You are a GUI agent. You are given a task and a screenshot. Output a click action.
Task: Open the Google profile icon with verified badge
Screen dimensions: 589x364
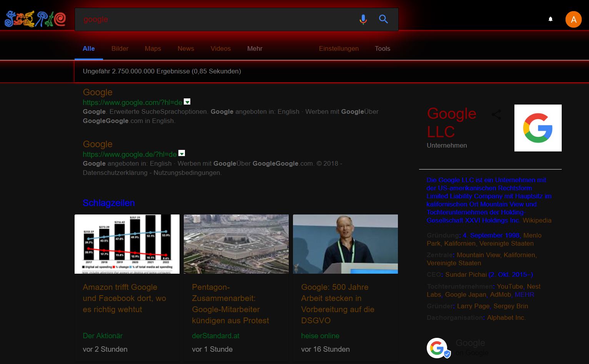[x=438, y=348]
